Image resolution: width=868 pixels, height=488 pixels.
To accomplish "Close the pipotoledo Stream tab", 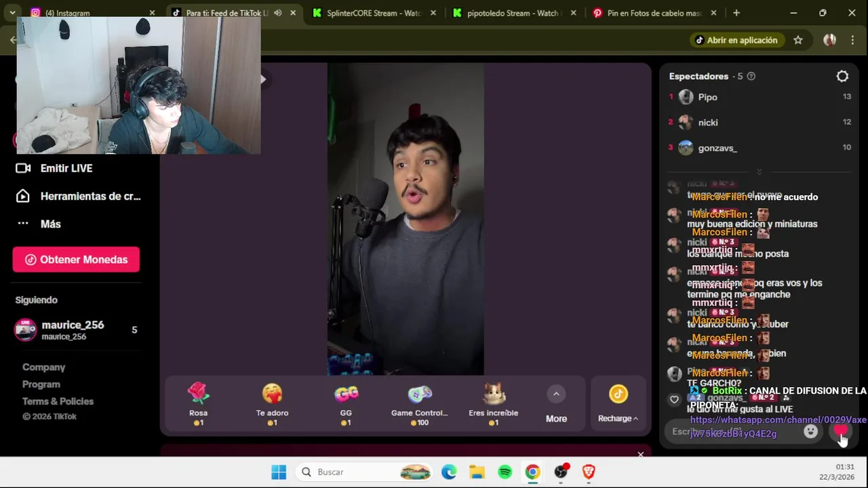I will pos(574,13).
